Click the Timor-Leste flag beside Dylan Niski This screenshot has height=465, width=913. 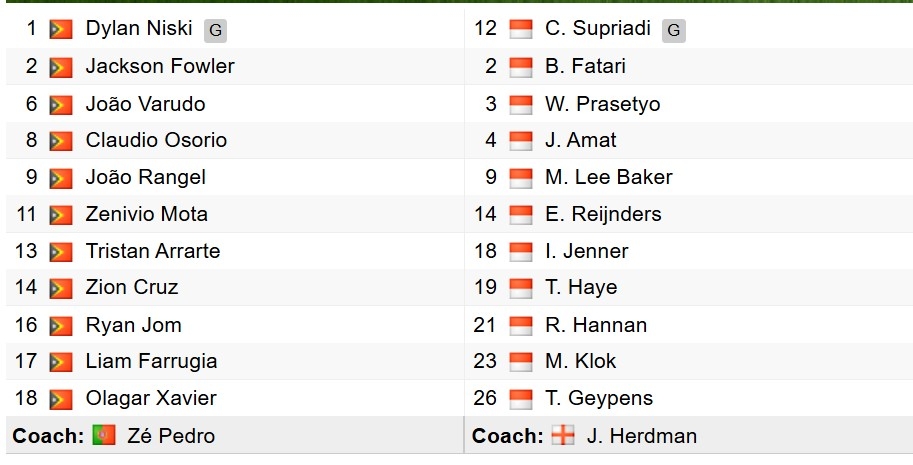[x=61, y=30]
